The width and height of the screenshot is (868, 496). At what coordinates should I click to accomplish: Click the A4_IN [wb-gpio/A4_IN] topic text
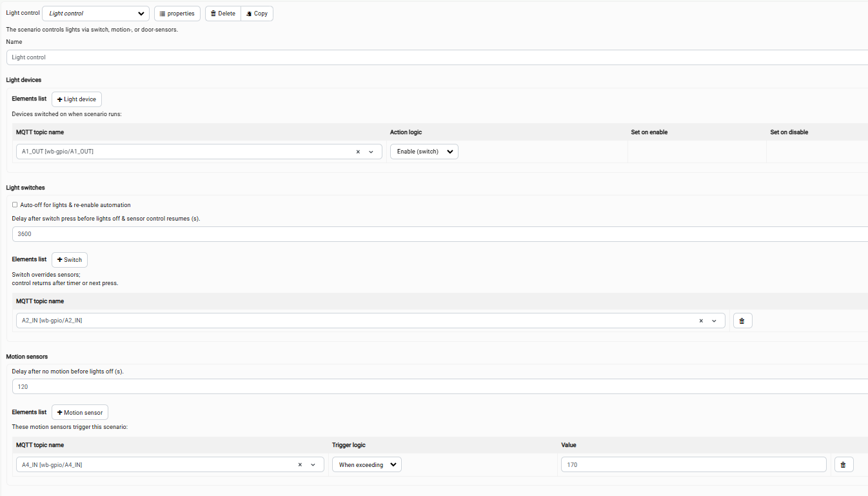coord(52,464)
